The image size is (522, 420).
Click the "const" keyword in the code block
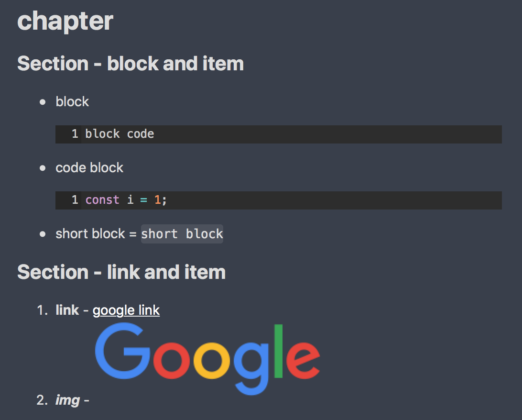pos(102,200)
